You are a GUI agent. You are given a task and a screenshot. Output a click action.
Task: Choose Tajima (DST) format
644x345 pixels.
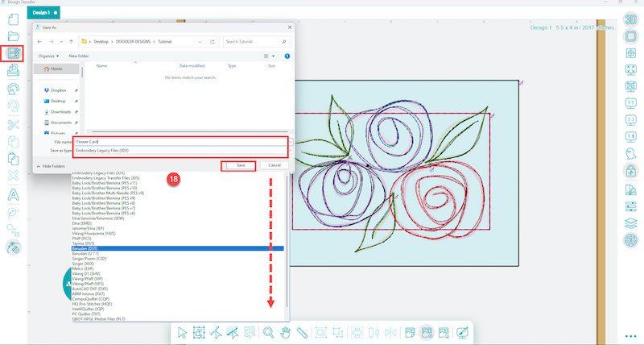coord(83,243)
